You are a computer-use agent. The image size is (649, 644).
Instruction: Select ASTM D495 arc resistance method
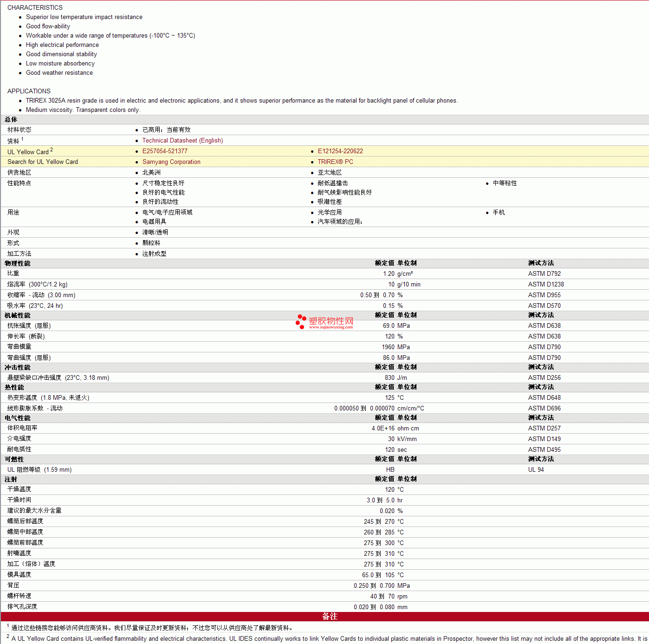click(545, 450)
